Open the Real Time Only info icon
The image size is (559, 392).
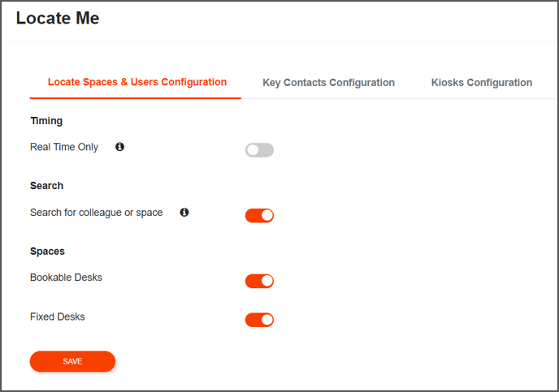click(x=119, y=147)
